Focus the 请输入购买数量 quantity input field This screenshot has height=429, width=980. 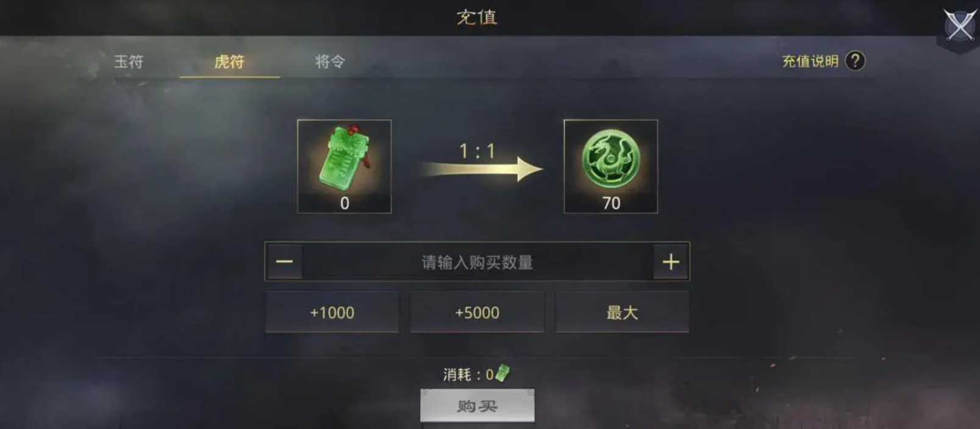click(477, 262)
